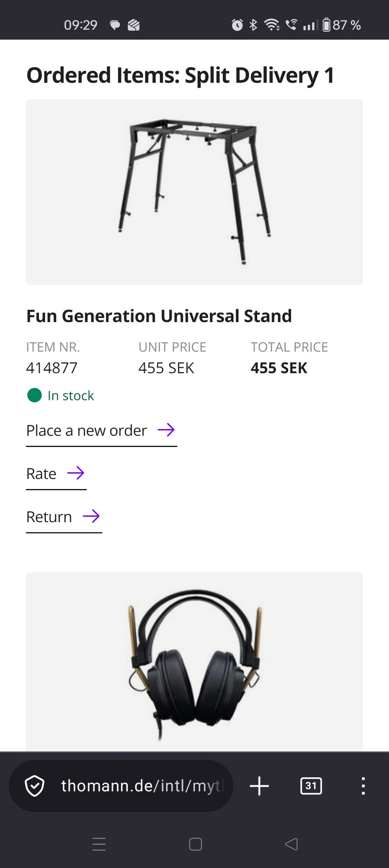Follow the Place a new order link

coord(87,430)
